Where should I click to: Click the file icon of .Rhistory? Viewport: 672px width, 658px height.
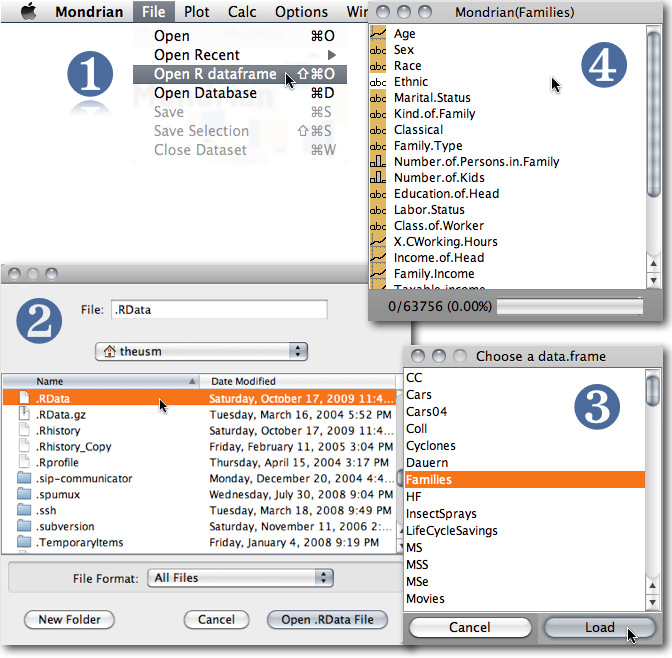click(x=24, y=430)
